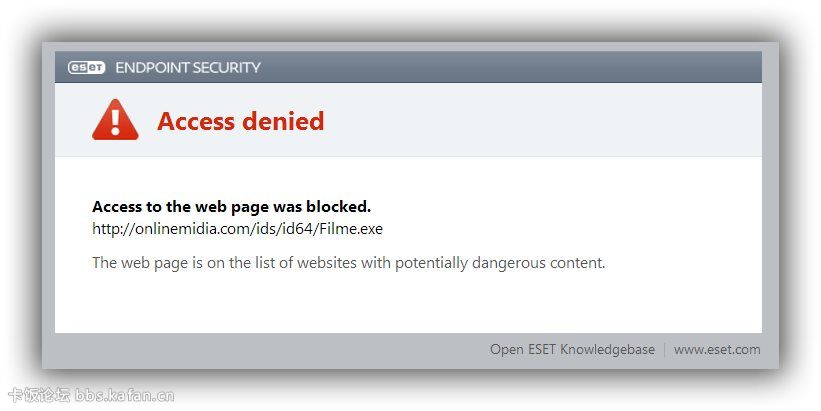Click blank area of Access denied banner

(x=550, y=121)
